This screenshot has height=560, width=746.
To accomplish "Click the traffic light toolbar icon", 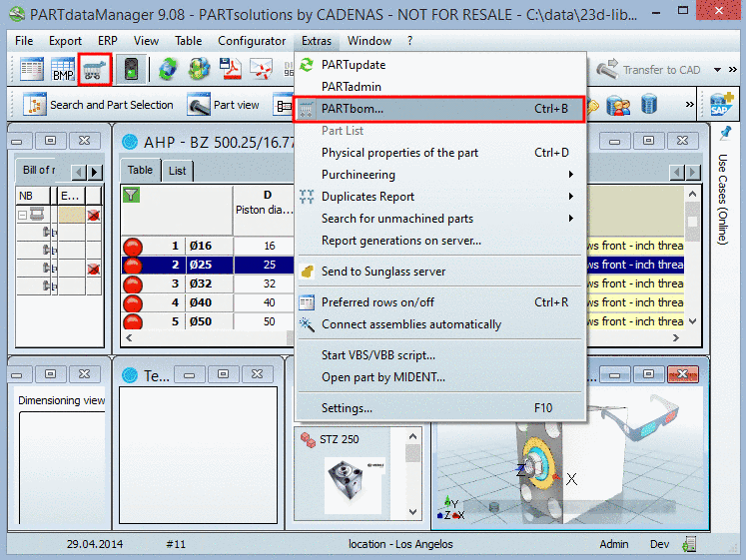I will coord(131,70).
